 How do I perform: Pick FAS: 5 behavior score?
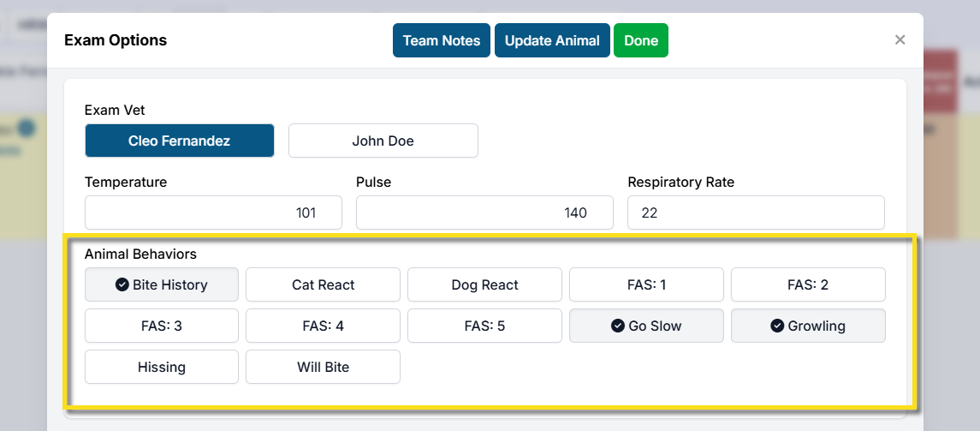point(484,326)
